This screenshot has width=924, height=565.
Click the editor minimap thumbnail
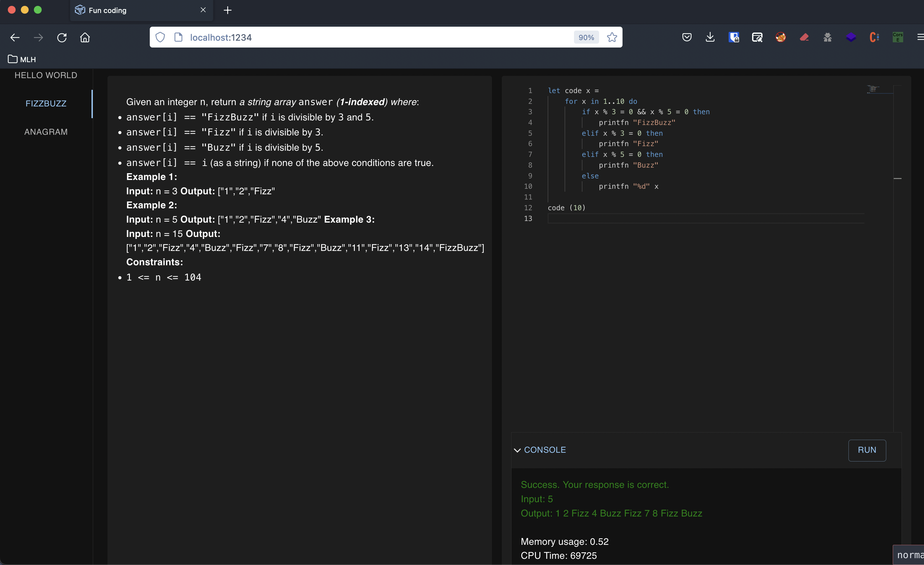click(873, 89)
